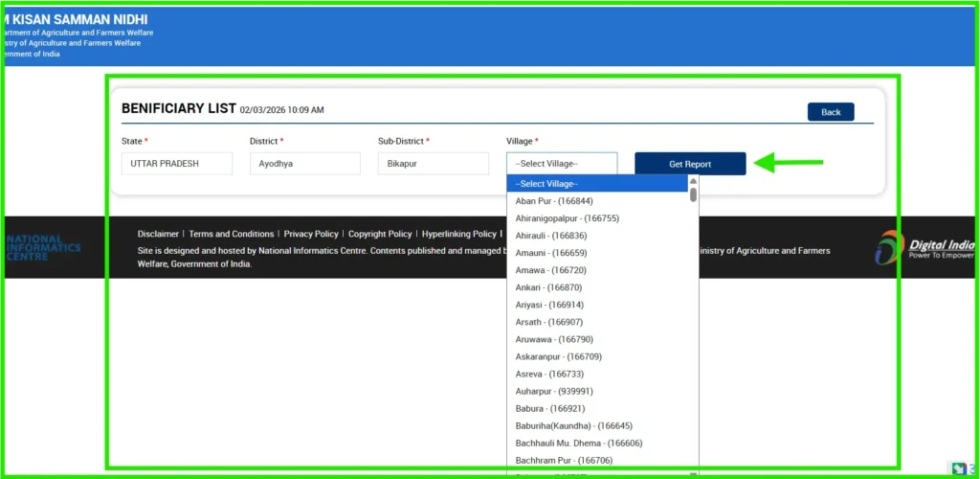
Task: Click the village list scrollbar thumb
Action: 693,194
